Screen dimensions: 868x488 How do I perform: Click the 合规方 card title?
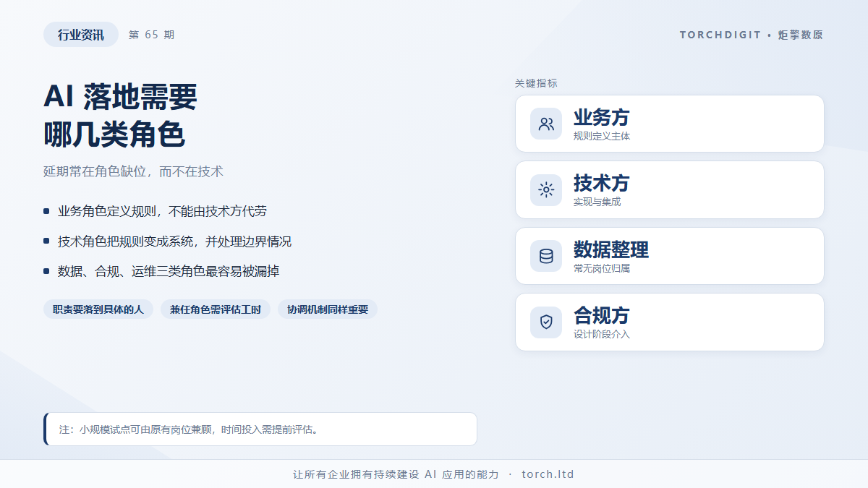(602, 315)
